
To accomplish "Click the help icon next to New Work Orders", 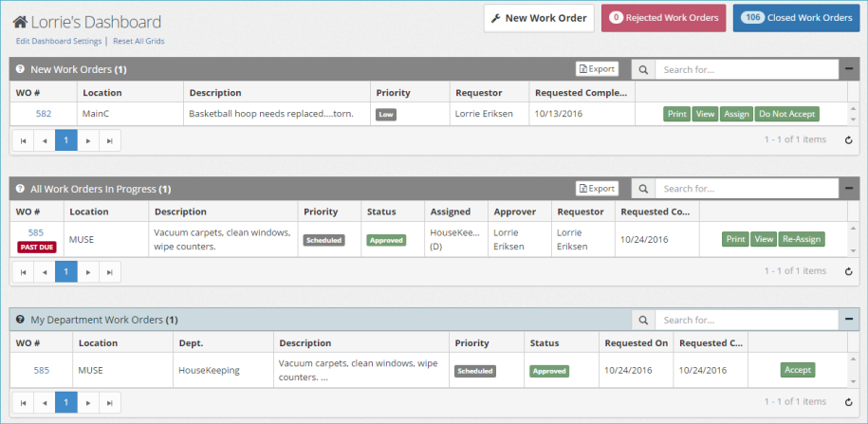I will click(x=20, y=69).
